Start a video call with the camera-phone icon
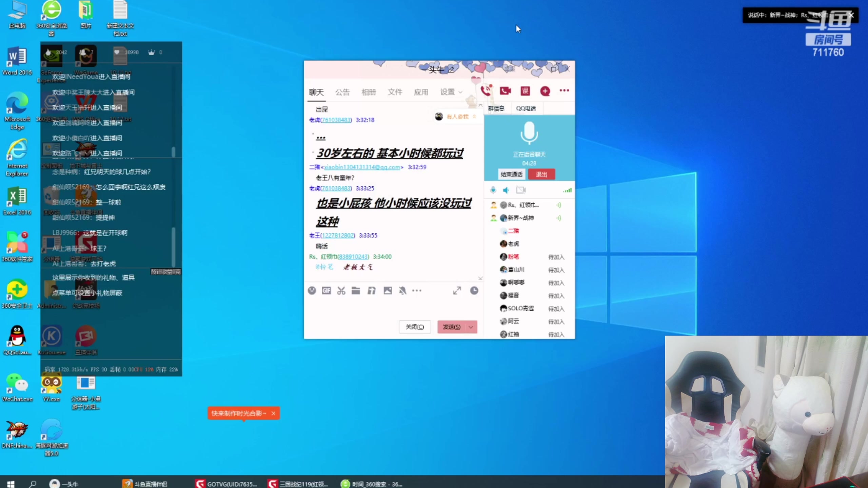The image size is (868, 488). (x=505, y=91)
